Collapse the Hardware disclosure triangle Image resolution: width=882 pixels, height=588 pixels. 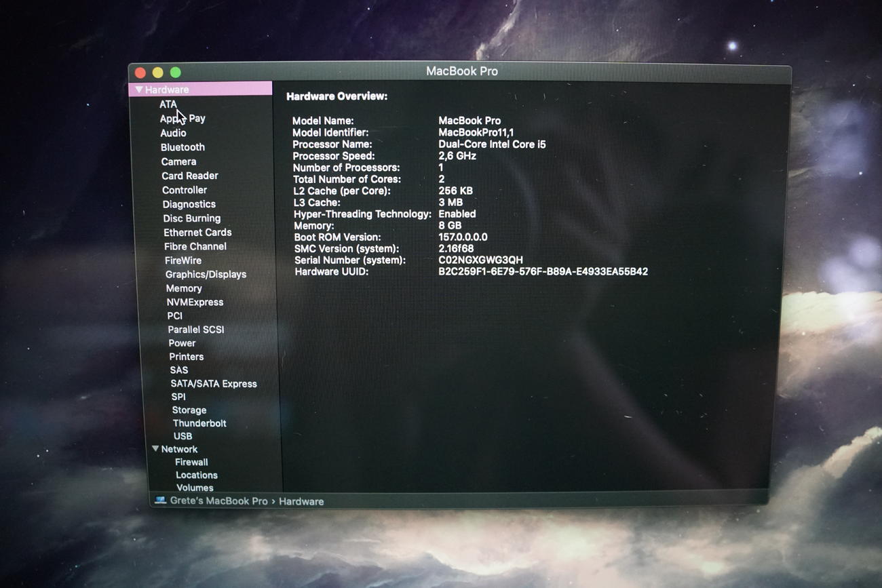pyautogui.click(x=138, y=90)
